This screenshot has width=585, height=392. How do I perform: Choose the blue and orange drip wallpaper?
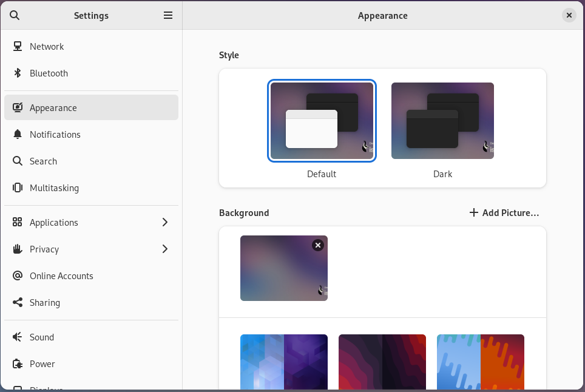coord(480,362)
